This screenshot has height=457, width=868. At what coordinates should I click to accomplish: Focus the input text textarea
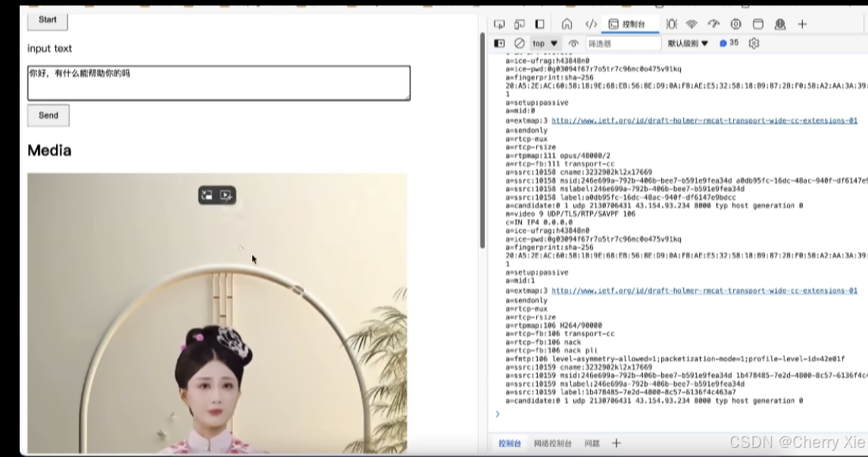pyautogui.click(x=219, y=83)
